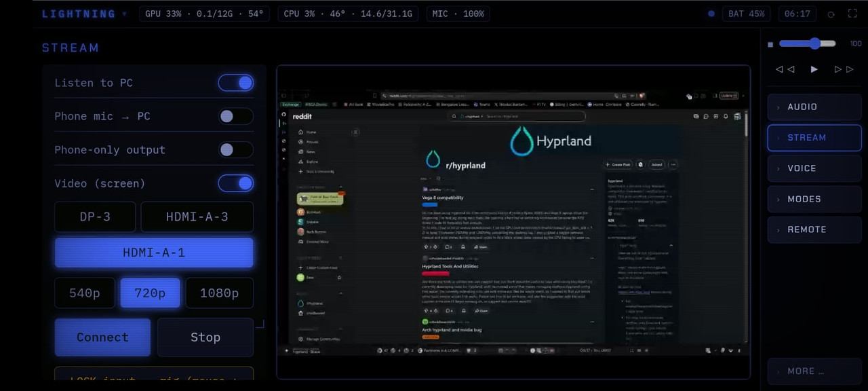This screenshot has width=868, height=391.
Task: Select the HDMI-A-3 display output
Action: click(197, 217)
